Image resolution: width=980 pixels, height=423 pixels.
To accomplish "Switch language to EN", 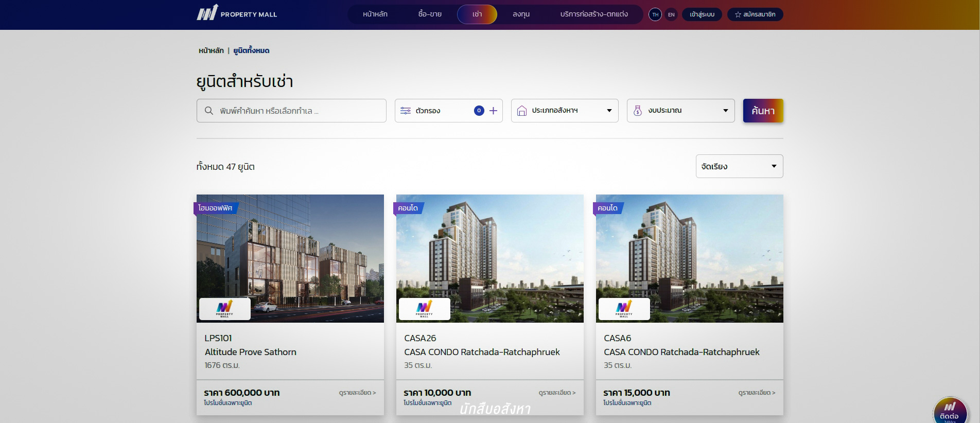I will click(x=671, y=14).
